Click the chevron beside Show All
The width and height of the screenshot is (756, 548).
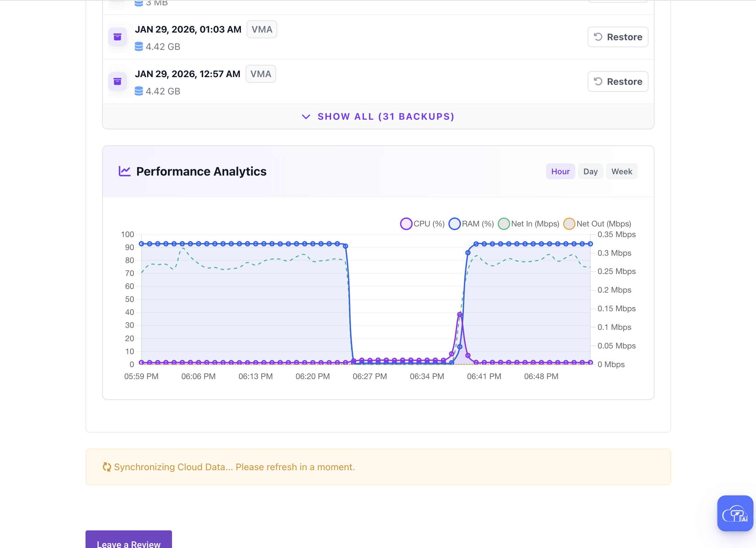(306, 117)
